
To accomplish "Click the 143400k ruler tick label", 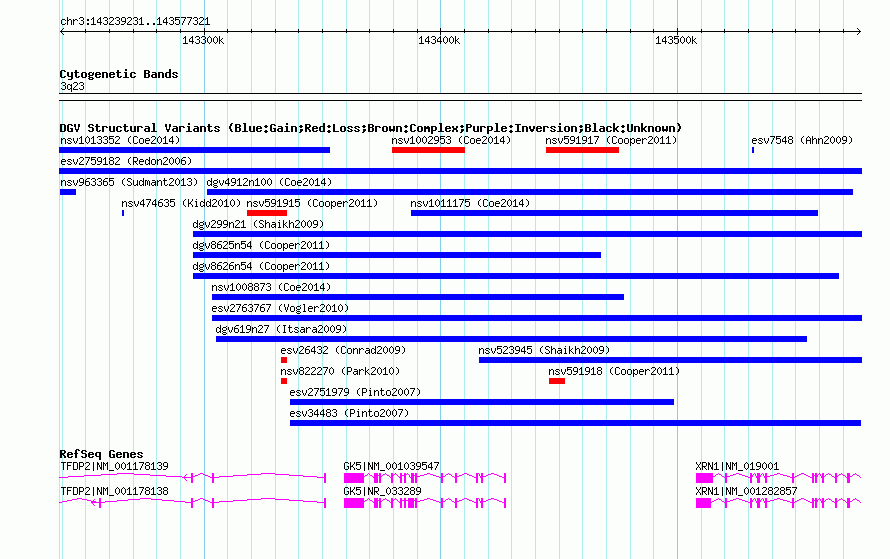I will pos(439,41).
